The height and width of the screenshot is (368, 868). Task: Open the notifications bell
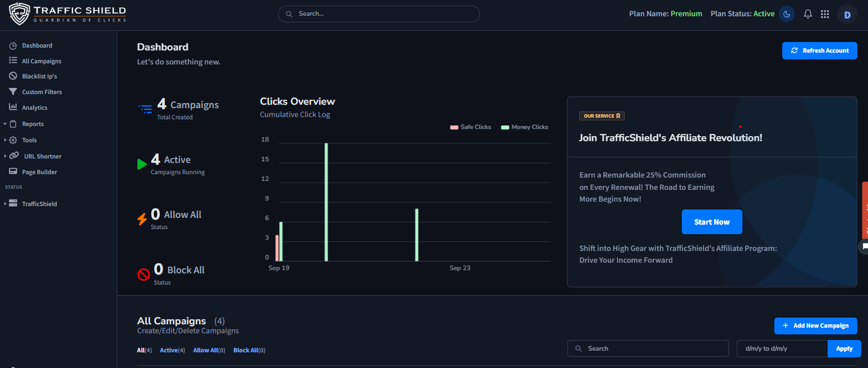(808, 14)
